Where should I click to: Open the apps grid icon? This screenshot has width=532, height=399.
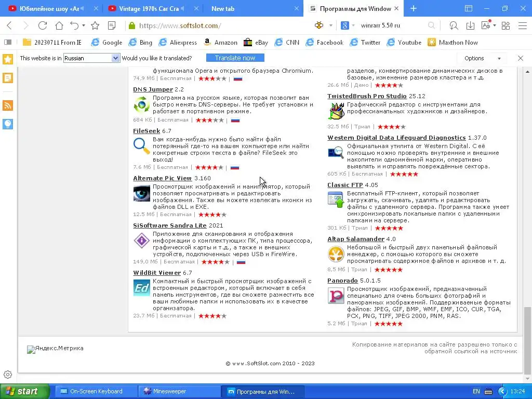point(506,25)
